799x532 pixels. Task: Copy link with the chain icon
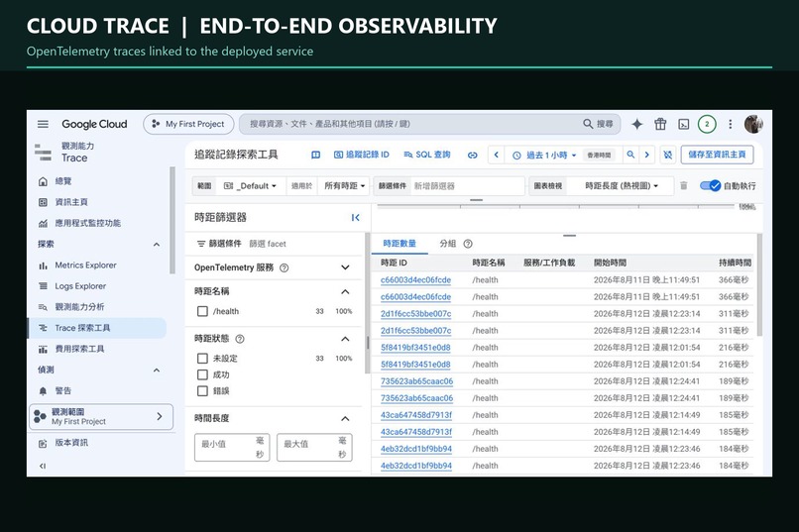pos(473,155)
